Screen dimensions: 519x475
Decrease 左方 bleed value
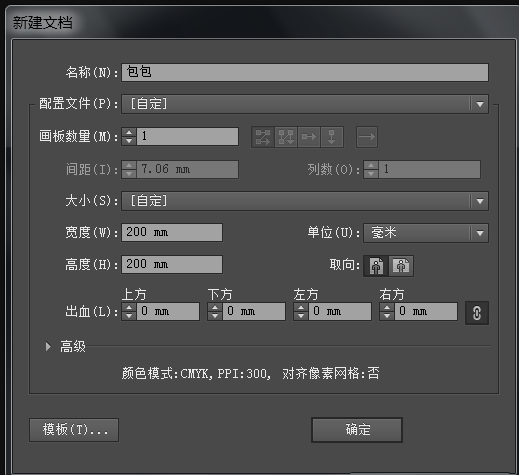(x=301, y=316)
